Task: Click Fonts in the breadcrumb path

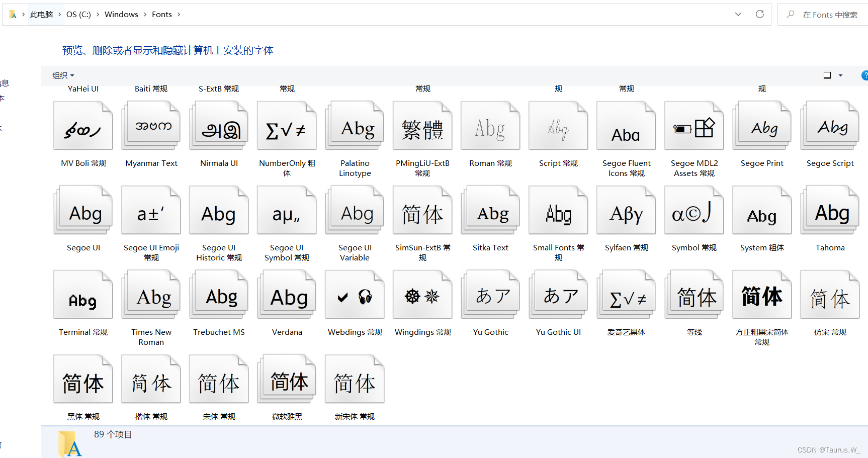Action: [162, 15]
